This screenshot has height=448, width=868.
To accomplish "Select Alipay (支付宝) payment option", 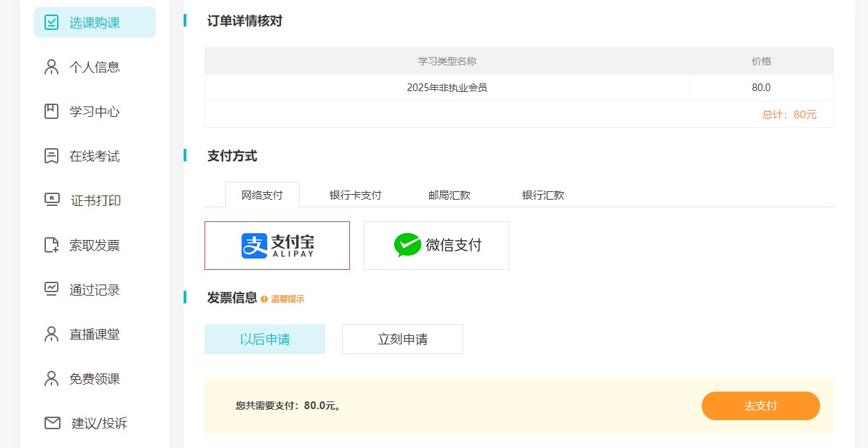I will pos(277,246).
